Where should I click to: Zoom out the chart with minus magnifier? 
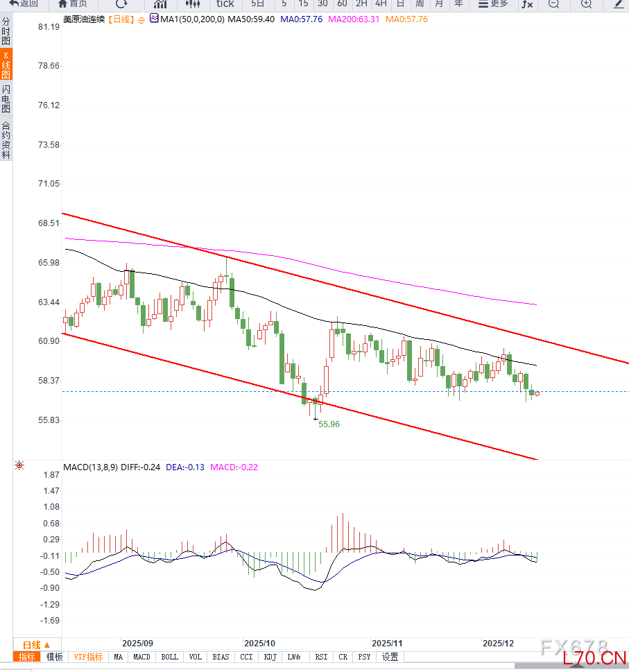[553, 3]
